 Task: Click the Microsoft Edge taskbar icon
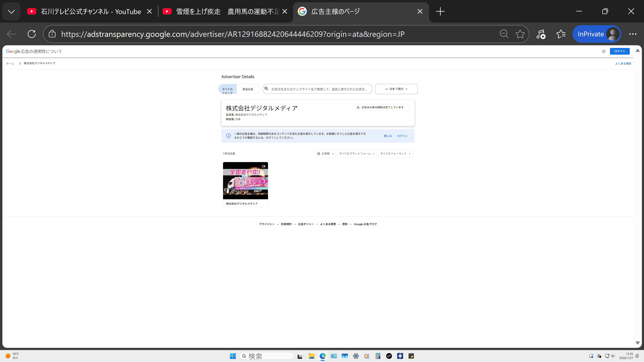323,356
